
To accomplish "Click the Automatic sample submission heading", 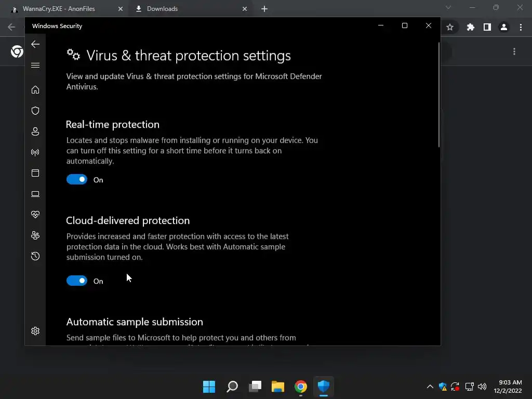I will (135, 322).
